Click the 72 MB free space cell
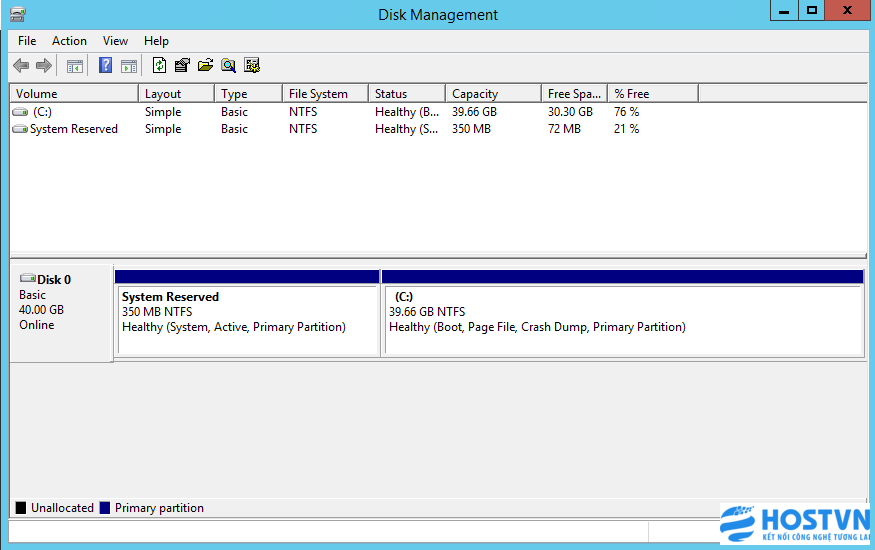The height and width of the screenshot is (550, 875). [x=564, y=129]
